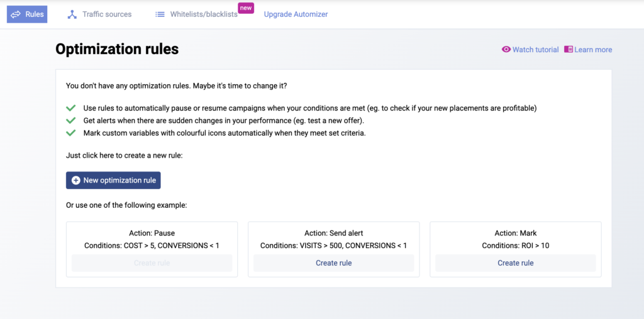
Task: Click the green checkmark beside Mark custom variables
Action: pos(71,133)
